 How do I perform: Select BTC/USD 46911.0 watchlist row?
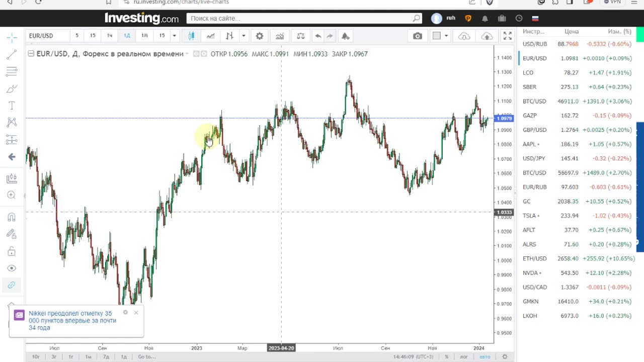[577, 102]
